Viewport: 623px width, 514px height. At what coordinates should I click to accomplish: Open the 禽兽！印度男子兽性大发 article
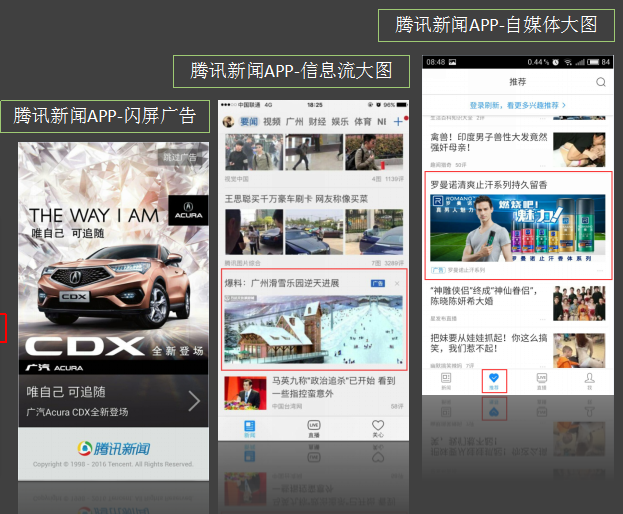489,142
